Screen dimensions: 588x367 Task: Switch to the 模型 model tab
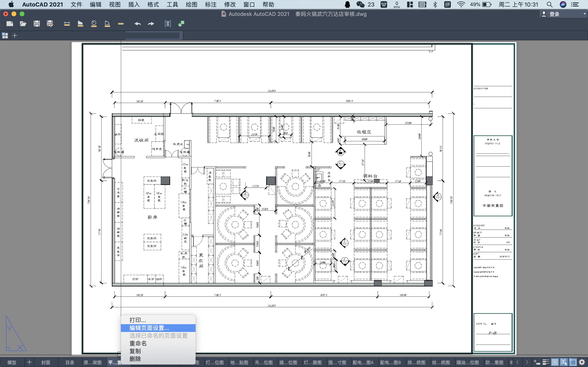tap(12, 362)
